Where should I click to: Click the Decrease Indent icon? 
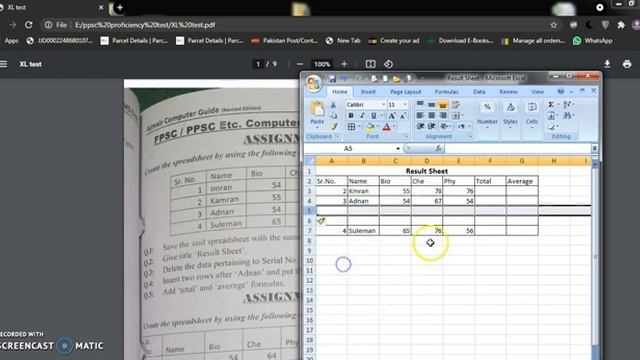(x=420, y=127)
